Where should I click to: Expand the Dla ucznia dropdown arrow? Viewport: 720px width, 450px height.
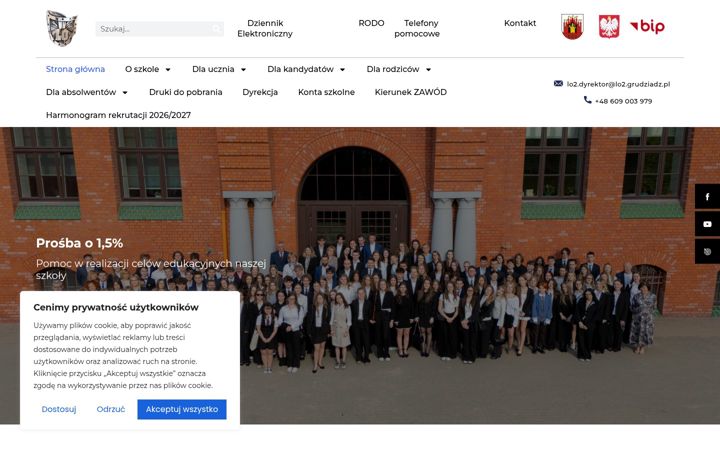pos(243,69)
